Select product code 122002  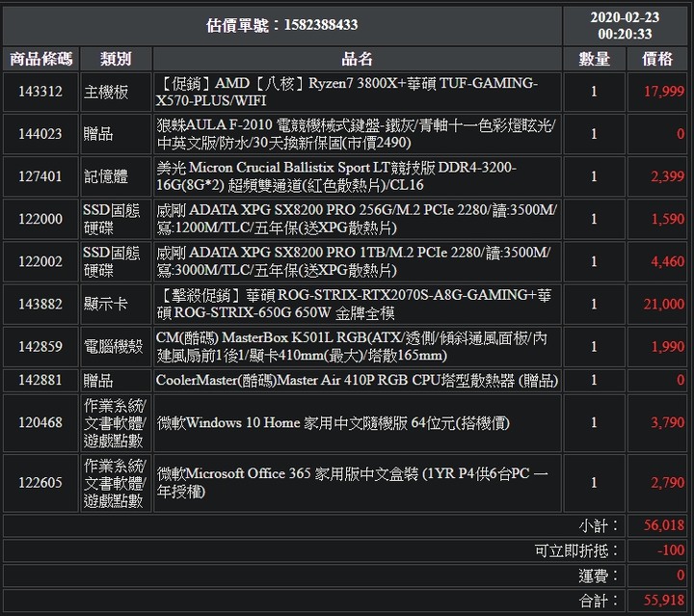[x=40, y=261]
